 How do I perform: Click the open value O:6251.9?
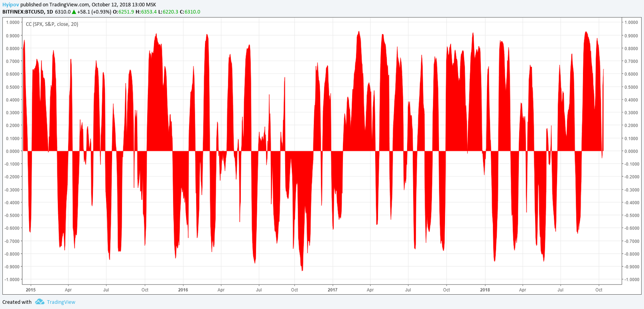124,12
